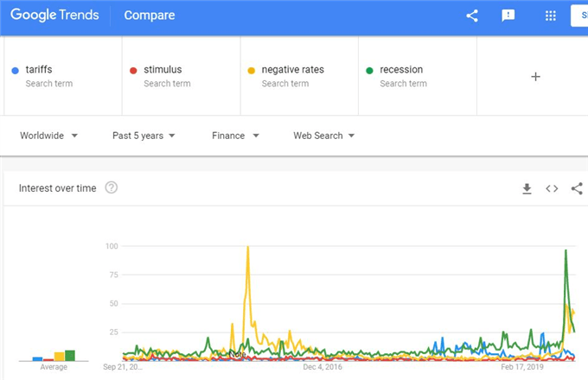
Task: Share the Interest over time chart
Action: (x=577, y=188)
